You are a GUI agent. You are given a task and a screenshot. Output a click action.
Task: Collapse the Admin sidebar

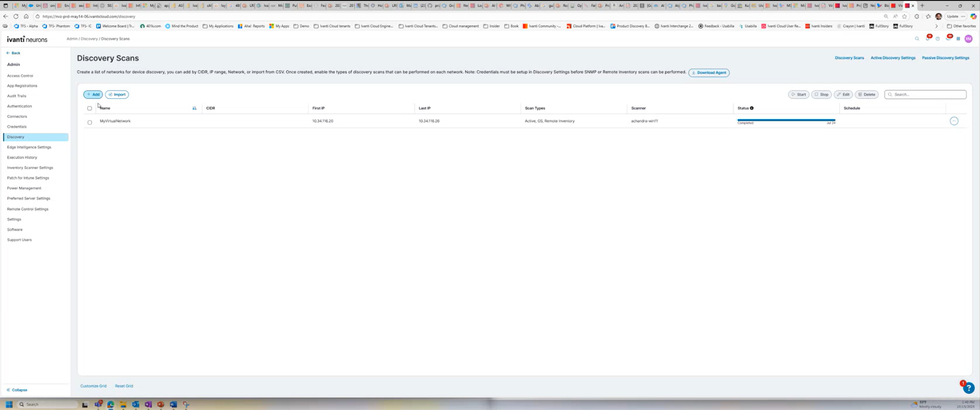click(17, 390)
